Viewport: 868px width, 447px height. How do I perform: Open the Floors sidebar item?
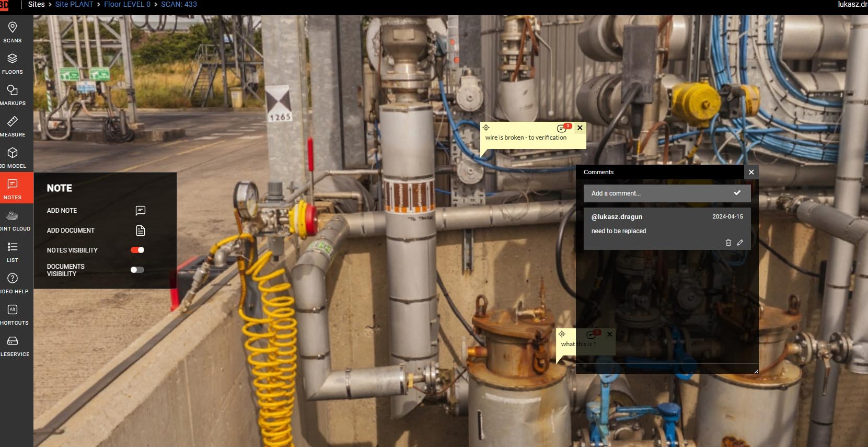click(13, 63)
